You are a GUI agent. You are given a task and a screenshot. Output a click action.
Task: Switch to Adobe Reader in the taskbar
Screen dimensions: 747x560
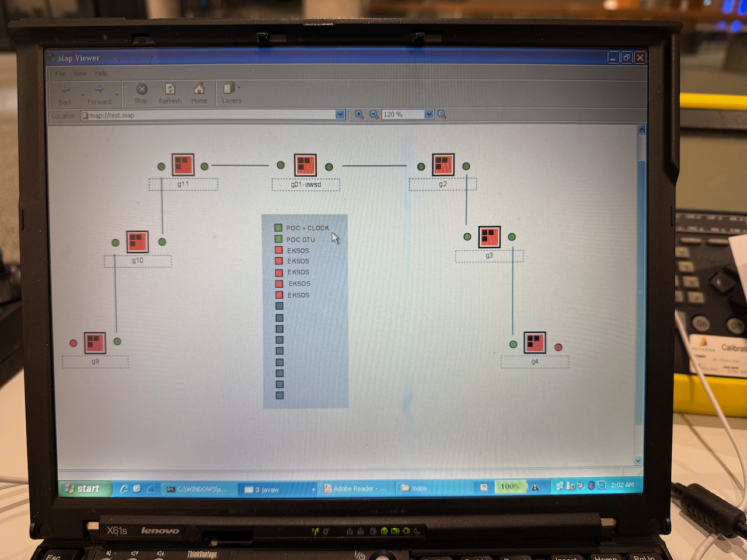click(355, 488)
